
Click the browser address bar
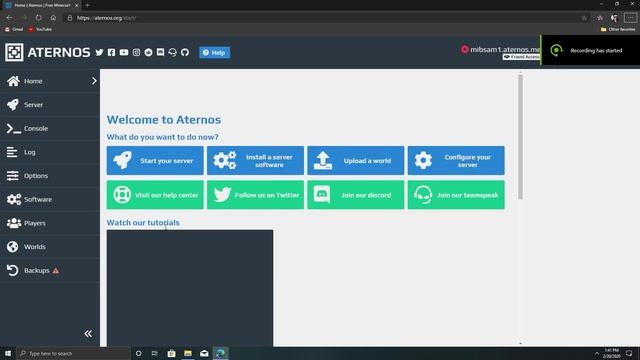click(x=322, y=18)
